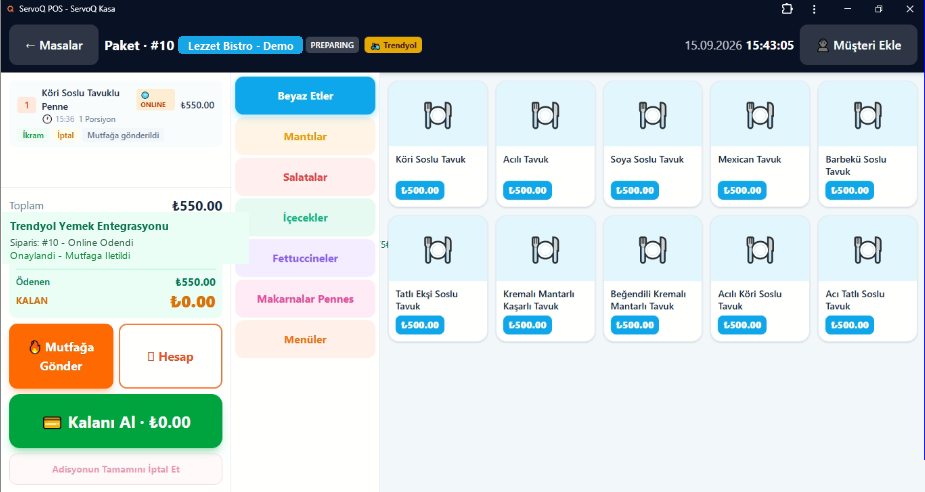Image resolution: width=925 pixels, height=492 pixels.
Task: Click the Köri Soslu Tavuk product name
Action: point(431,159)
